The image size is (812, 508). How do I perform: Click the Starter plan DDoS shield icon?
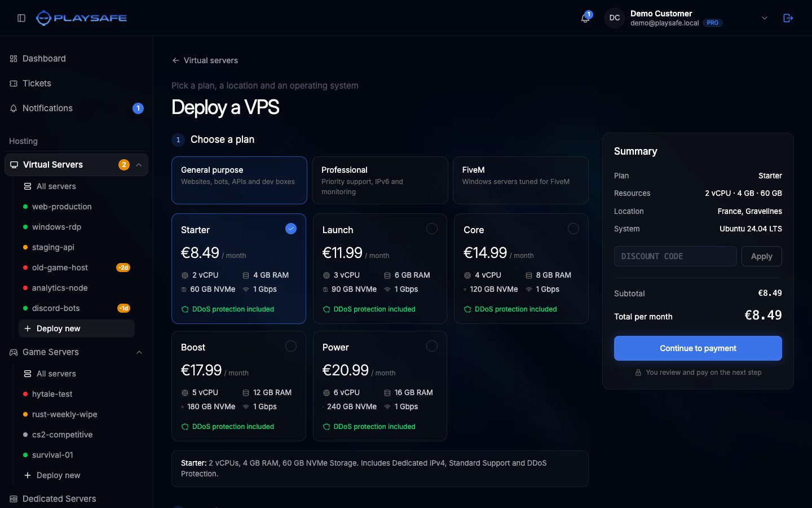[x=185, y=309]
